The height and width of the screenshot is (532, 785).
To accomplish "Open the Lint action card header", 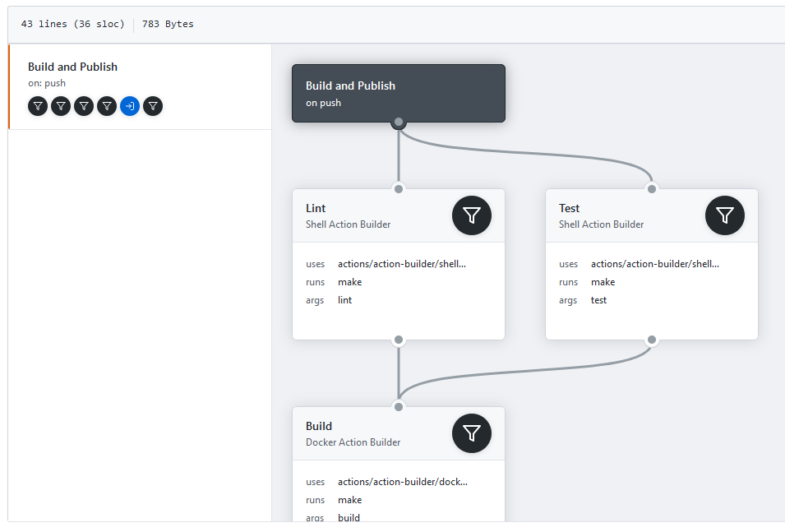I will pos(399,216).
